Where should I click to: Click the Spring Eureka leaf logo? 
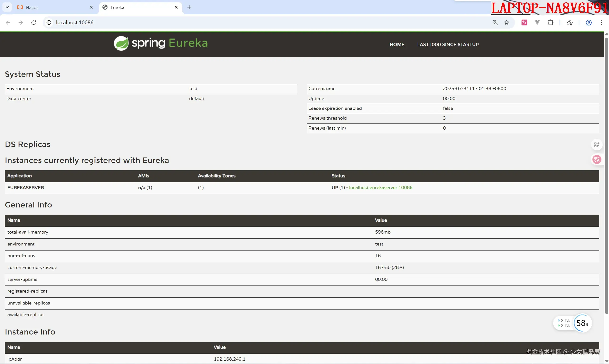point(121,43)
